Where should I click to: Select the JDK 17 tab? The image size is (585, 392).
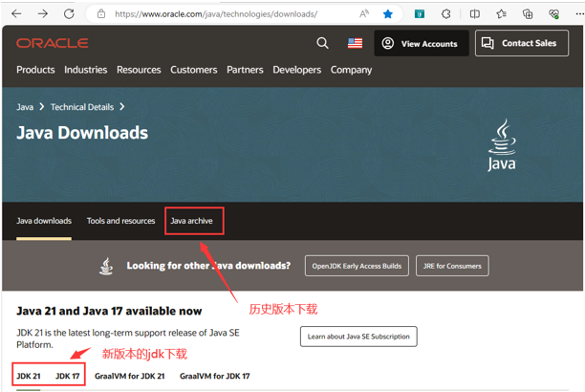click(68, 376)
